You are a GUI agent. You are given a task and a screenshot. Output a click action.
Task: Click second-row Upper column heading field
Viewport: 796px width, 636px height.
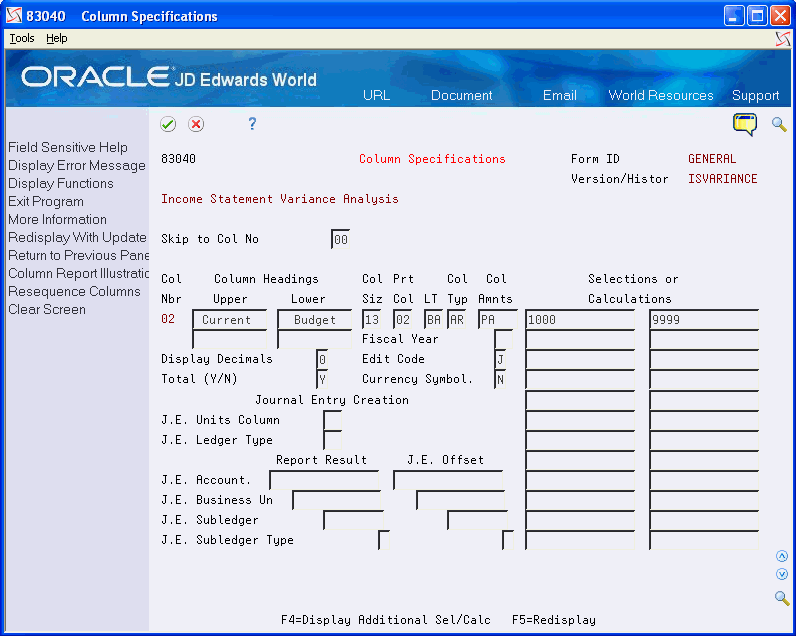point(229,339)
